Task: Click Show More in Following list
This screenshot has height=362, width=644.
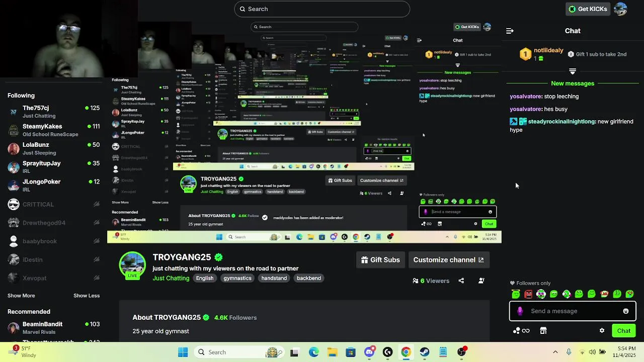Action: point(21,296)
